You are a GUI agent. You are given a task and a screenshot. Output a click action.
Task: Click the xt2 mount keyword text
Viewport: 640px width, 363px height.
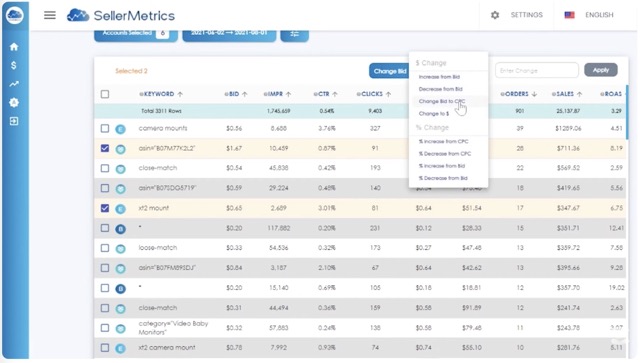(x=153, y=208)
